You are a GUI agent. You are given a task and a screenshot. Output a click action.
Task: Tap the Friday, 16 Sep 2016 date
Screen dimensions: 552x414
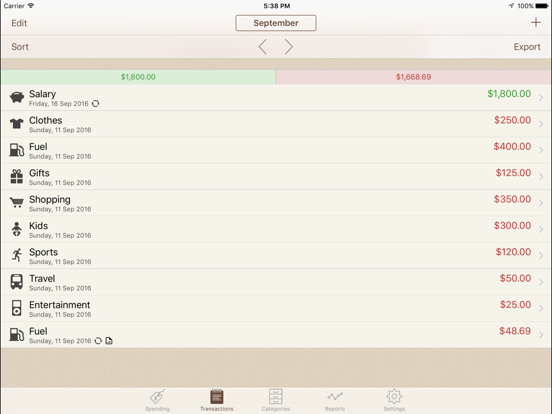click(x=58, y=104)
